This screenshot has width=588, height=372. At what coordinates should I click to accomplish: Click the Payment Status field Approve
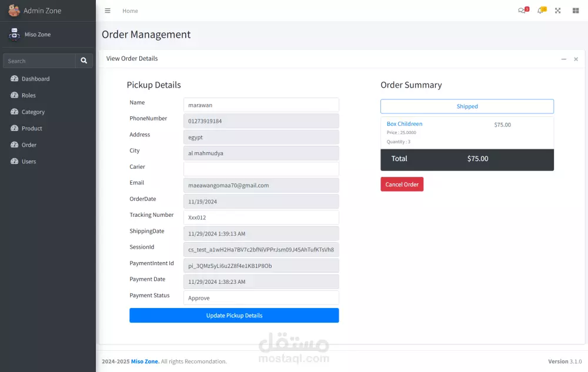pyautogui.click(x=261, y=298)
